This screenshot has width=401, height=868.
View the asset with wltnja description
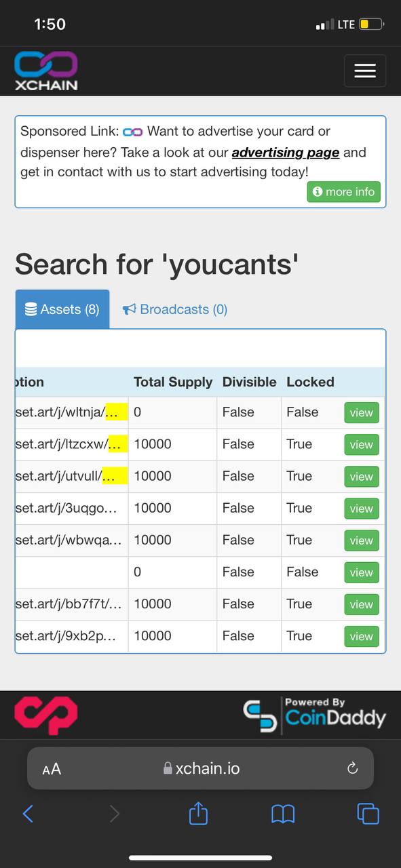[x=361, y=412]
